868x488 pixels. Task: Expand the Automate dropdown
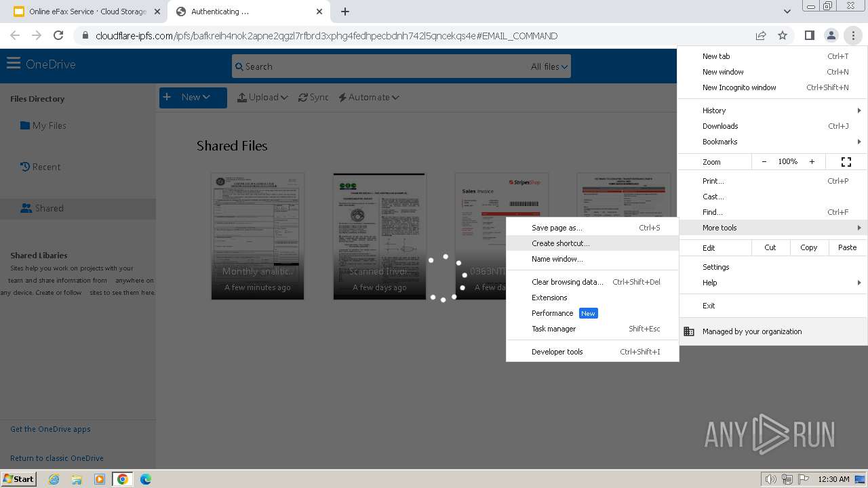pyautogui.click(x=369, y=97)
